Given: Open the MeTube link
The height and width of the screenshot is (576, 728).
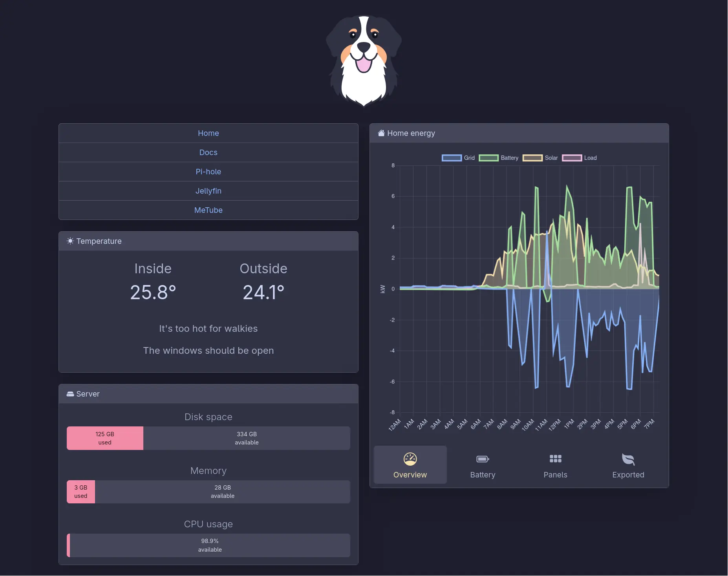Looking at the screenshot, I should 209,210.
